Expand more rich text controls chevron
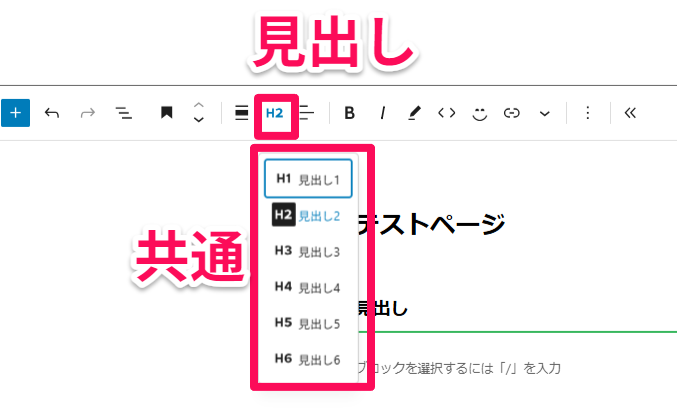This screenshot has height=416, width=677. 545,113
